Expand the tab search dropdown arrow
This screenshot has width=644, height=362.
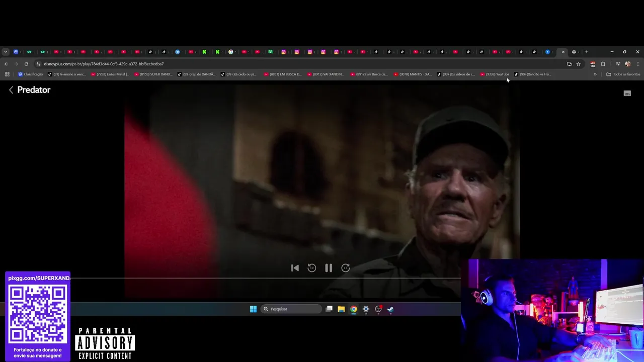[x=5, y=52]
